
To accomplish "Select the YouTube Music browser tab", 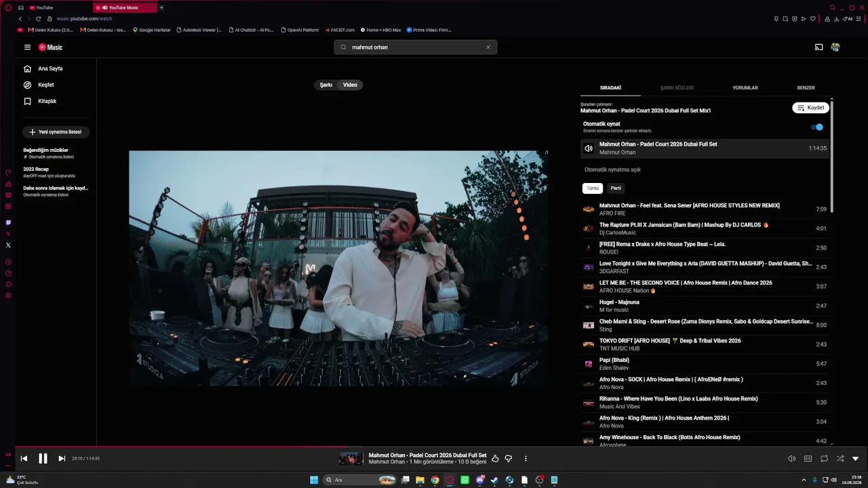I will (x=125, y=7).
